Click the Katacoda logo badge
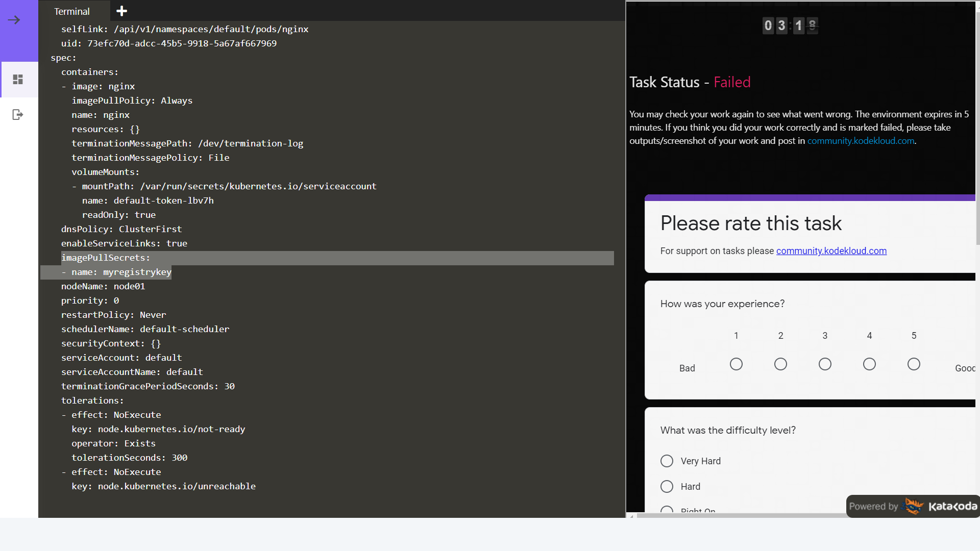The image size is (980, 551). pos(913,506)
